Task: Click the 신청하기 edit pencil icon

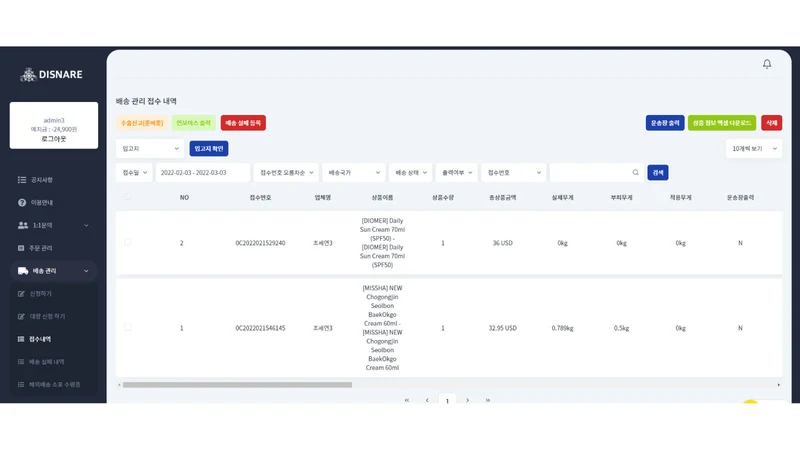Action: pos(21,294)
